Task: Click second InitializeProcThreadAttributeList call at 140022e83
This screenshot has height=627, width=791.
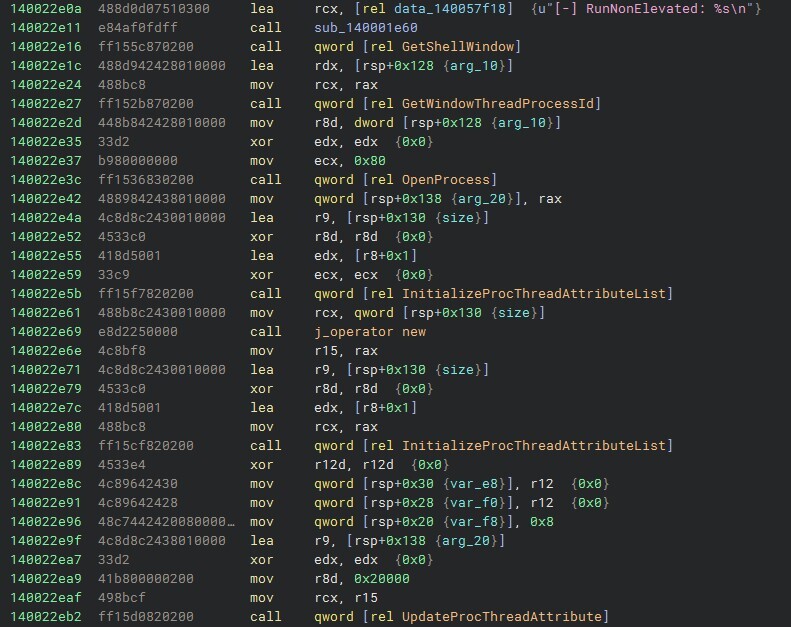Action: [x=534, y=445]
